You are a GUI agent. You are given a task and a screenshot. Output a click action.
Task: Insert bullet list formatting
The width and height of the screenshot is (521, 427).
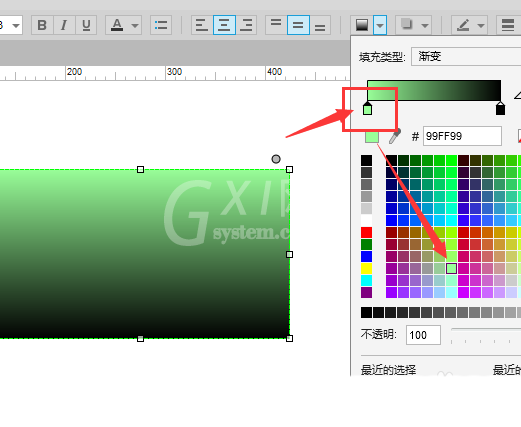(x=161, y=25)
